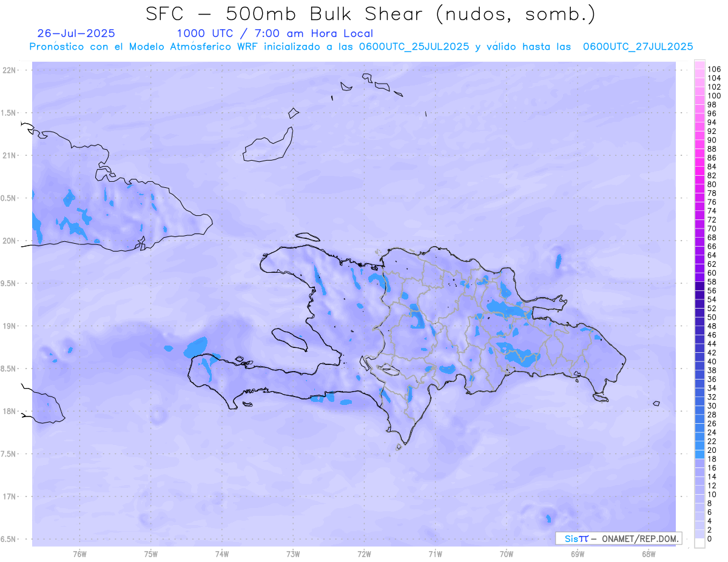Click legend value '80' on the color bar
Image resolution: width=728 pixels, height=562 pixels.
712,184
